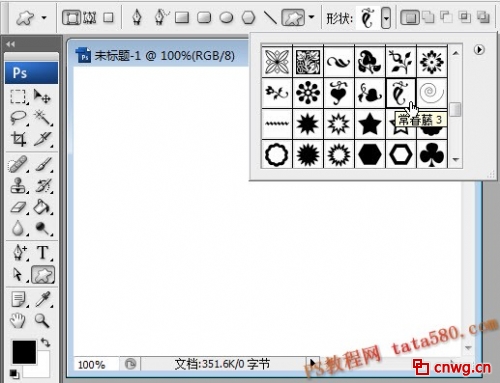Screen dimensions: 500x383
Task: Collapse the toolbox double-arrow
Action: point(11,44)
